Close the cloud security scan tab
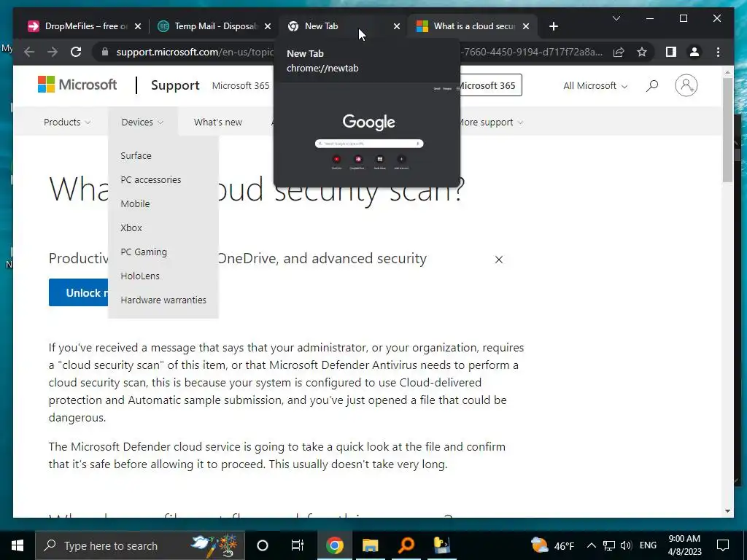The width and height of the screenshot is (747, 560). tap(525, 26)
